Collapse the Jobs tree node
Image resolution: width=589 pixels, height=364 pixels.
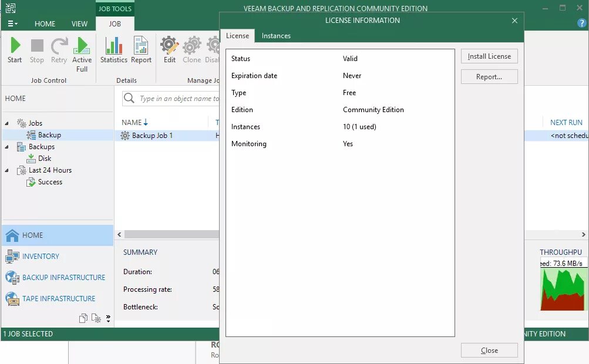pyautogui.click(x=7, y=123)
